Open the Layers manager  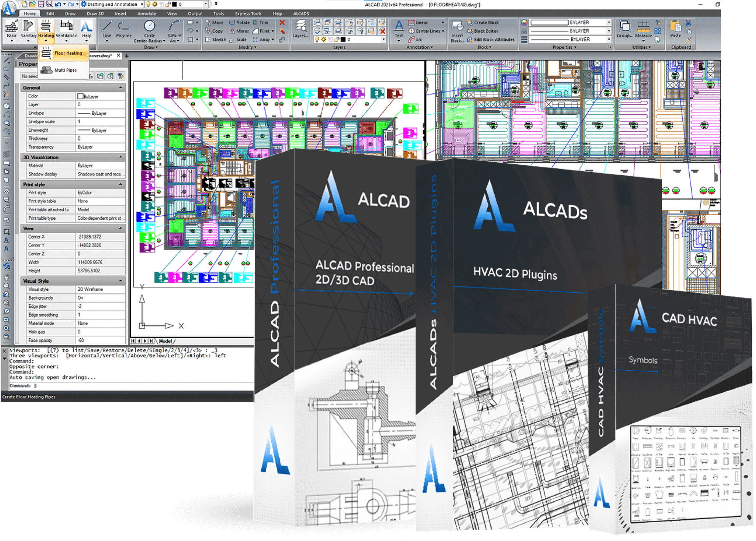coord(300,29)
